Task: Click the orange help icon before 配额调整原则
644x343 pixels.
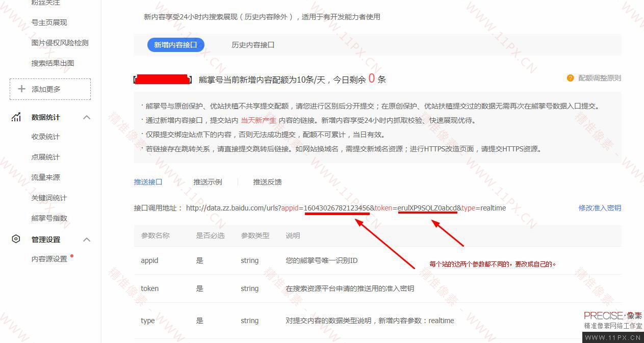Action: click(570, 77)
